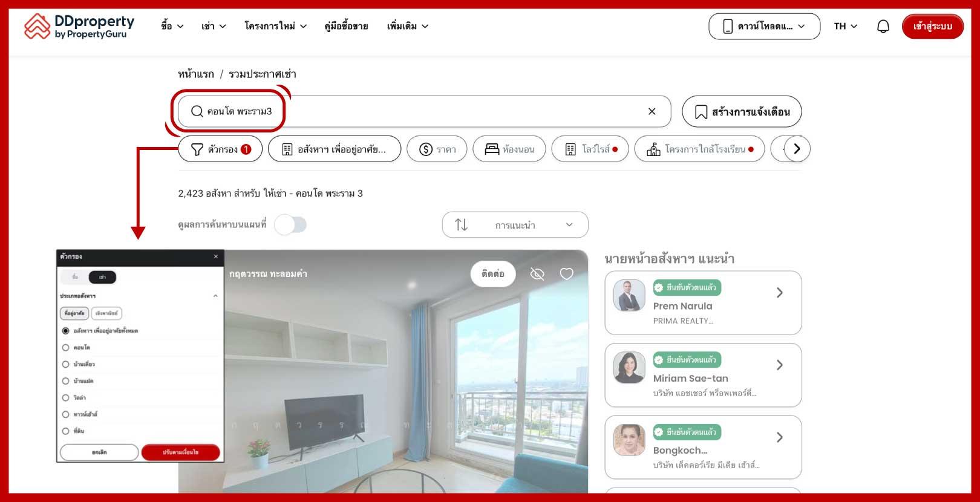The width and height of the screenshot is (980, 502).
Task: Open the คู่มือซื้อขาย menu item
Action: pos(346,27)
